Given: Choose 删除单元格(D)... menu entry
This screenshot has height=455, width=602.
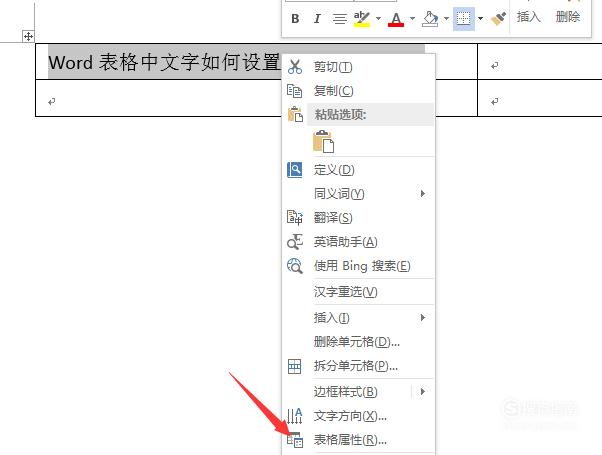Looking at the screenshot, I should tap(357, 342).
